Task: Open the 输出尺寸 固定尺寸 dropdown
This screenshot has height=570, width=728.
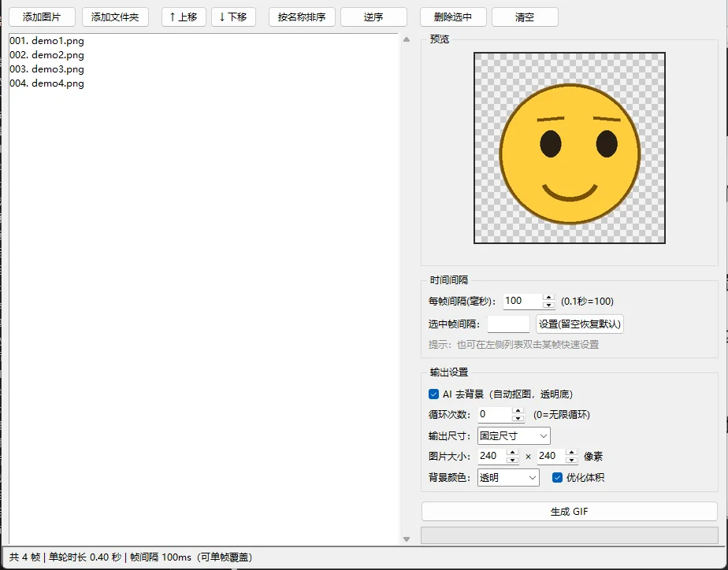Action: 514,436
